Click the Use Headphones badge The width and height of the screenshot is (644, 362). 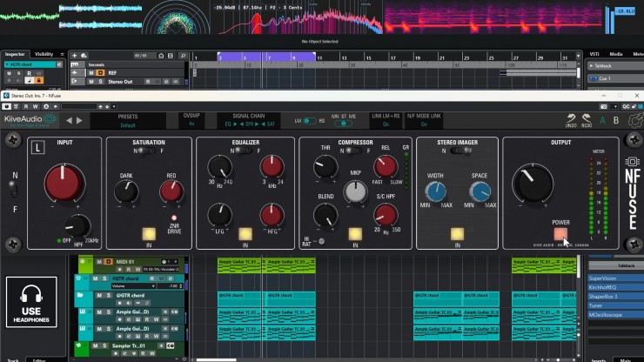pyautogui.click(x=31, y=302)
